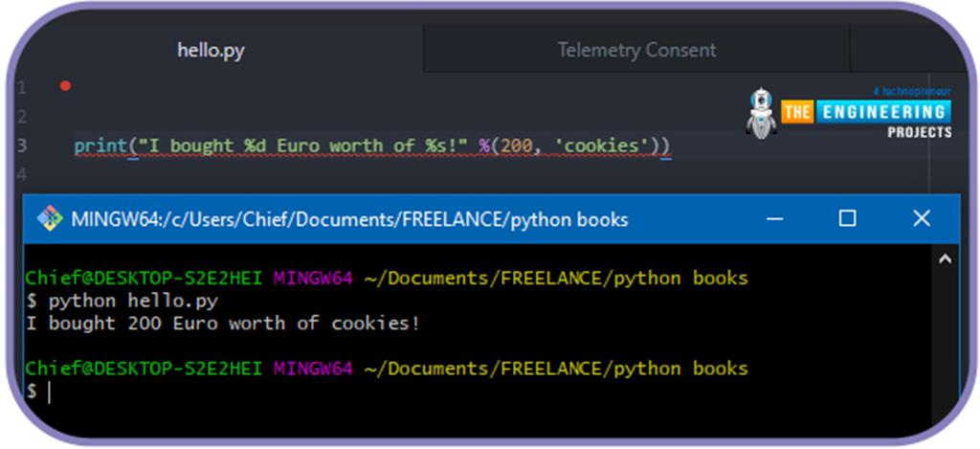Click the robot logo of The Engineering Projects
The image size is (980, 449).
click(760, 114)
